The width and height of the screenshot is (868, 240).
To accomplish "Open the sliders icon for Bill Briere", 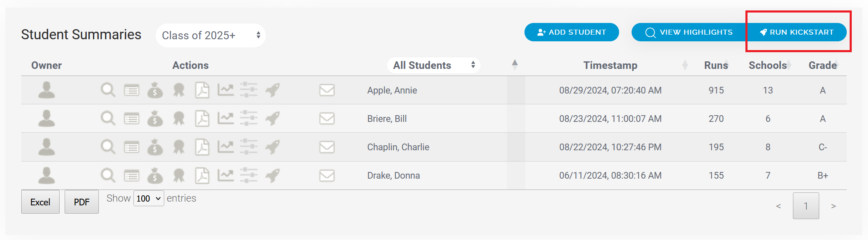I will (x=248, y=119).
